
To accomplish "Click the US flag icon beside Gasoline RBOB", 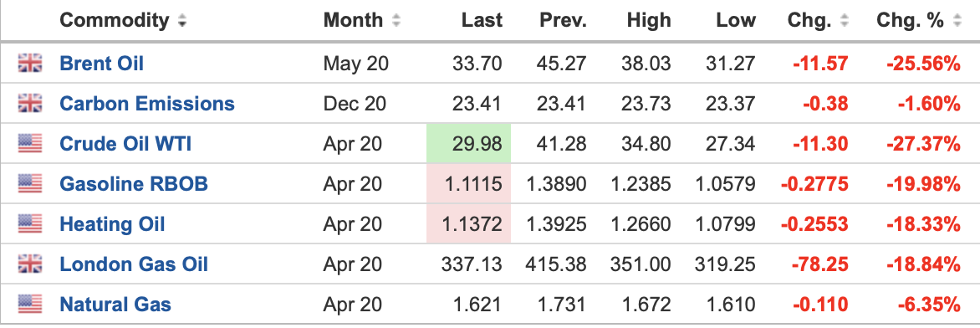I will [29, 184].
